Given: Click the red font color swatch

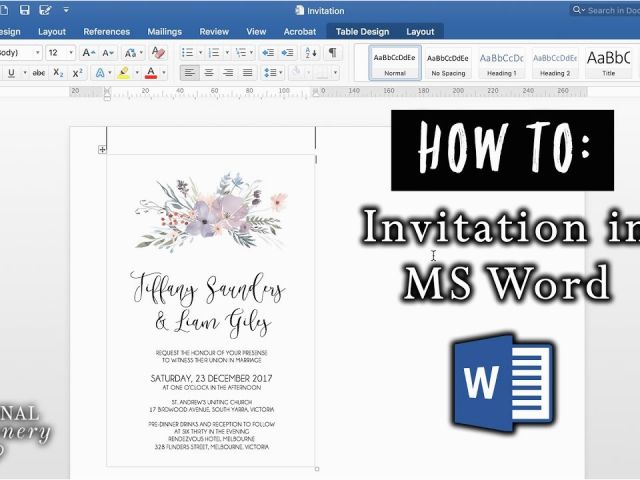Looking at the screenshot, I should (150, 73).
